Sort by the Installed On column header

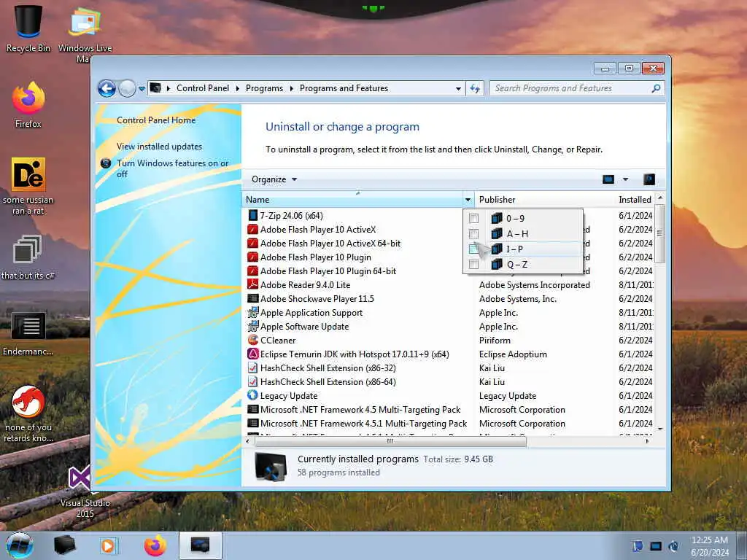click(634, 200)
